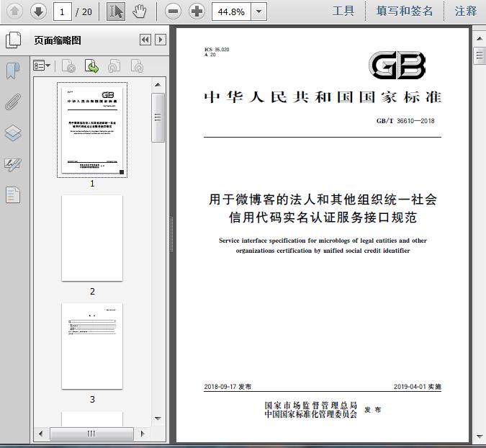Collapse the thumbnails panel with double arrow
486x448 pixels.
145,40
